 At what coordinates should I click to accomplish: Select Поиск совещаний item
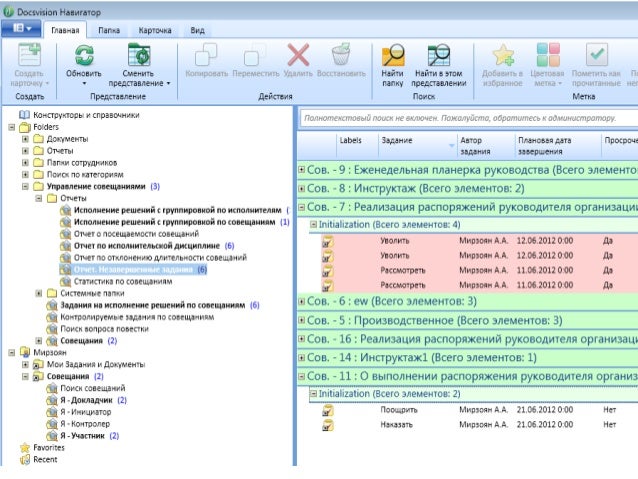click(x=93, y=388)
